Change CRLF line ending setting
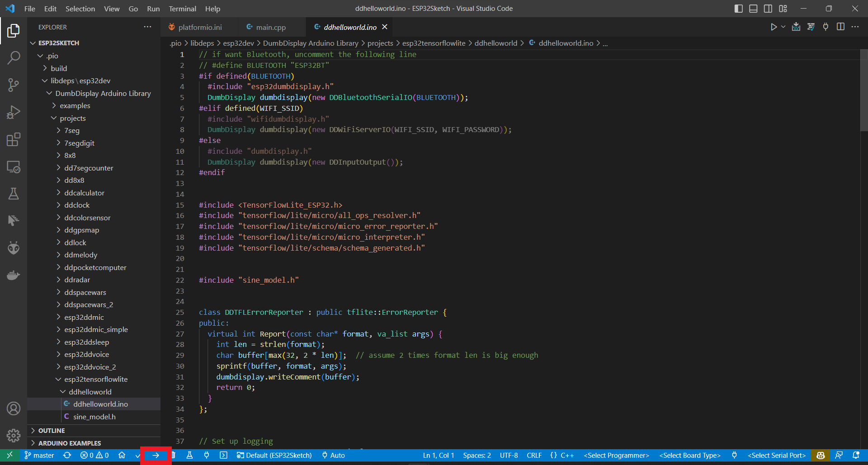 [x=534, y=456]
